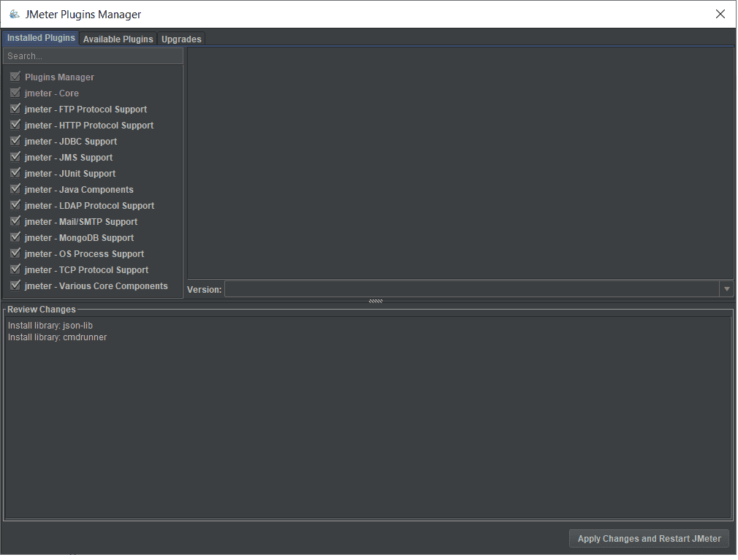Screen dimensions: 738x560
Task: Select the jmeter - LDAP Protocol Support row
Action: 89,205
